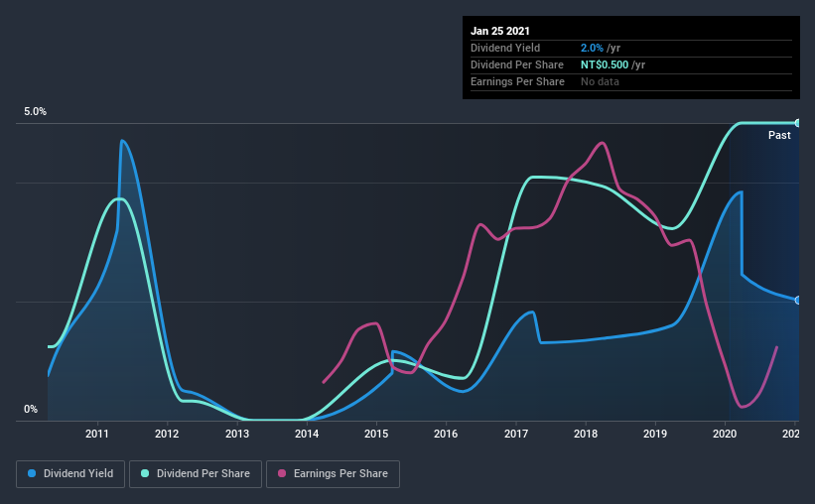This screenshot has width=815, height=504.
Task: Toggle the Dividend Yield legend button
Action: [70, 474]
